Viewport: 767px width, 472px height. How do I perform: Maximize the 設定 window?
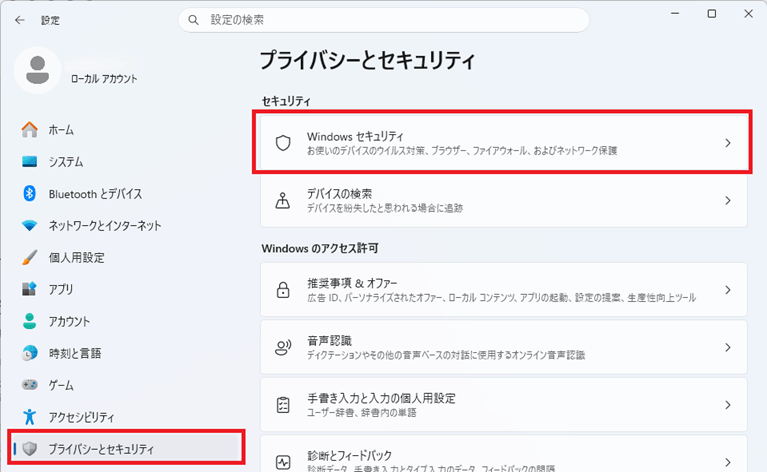(x=712, y=14)
